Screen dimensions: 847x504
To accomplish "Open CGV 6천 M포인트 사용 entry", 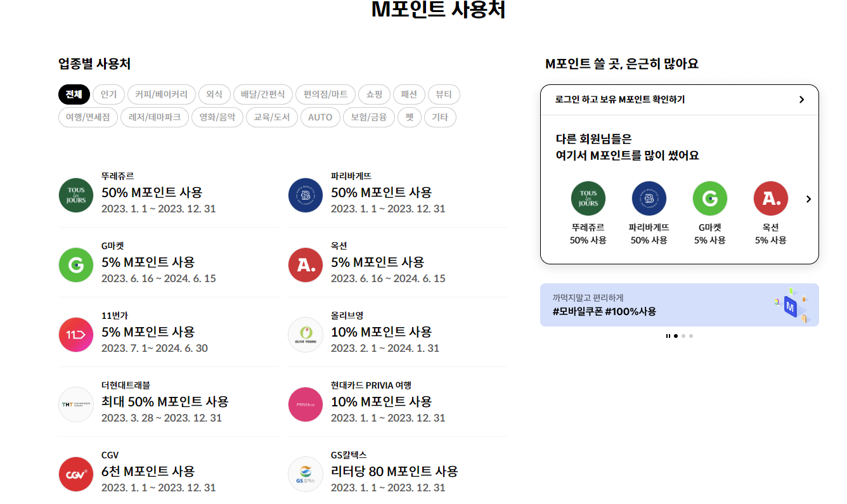I will [x=169, y=472].
